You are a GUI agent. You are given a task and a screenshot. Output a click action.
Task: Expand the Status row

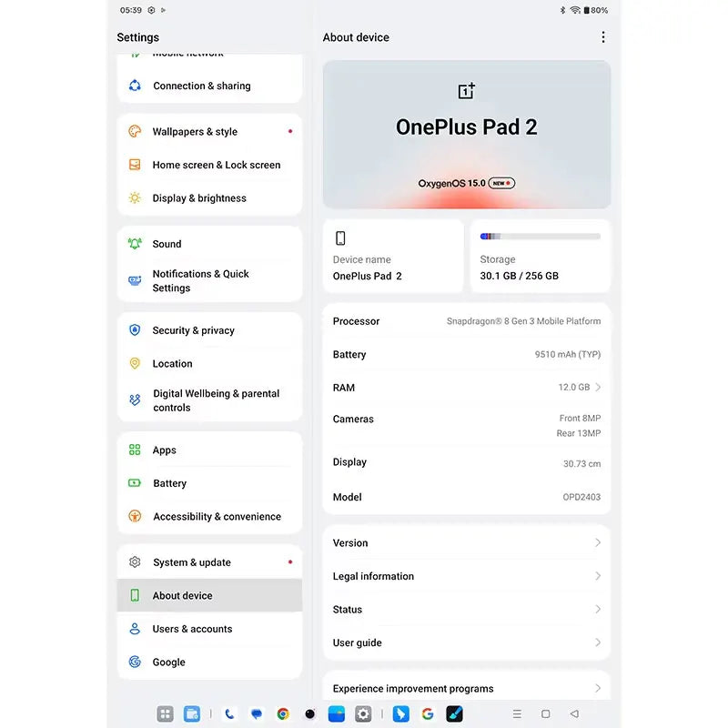point(467,609)
